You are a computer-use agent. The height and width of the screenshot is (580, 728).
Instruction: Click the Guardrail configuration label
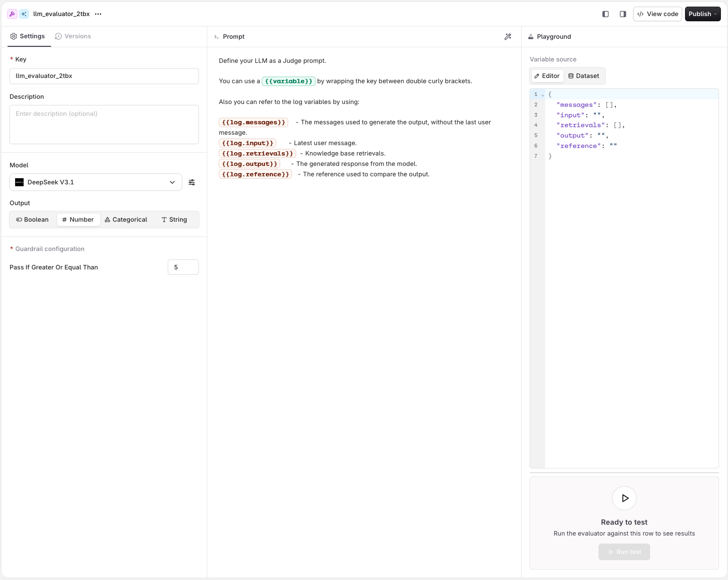[50, 249]
